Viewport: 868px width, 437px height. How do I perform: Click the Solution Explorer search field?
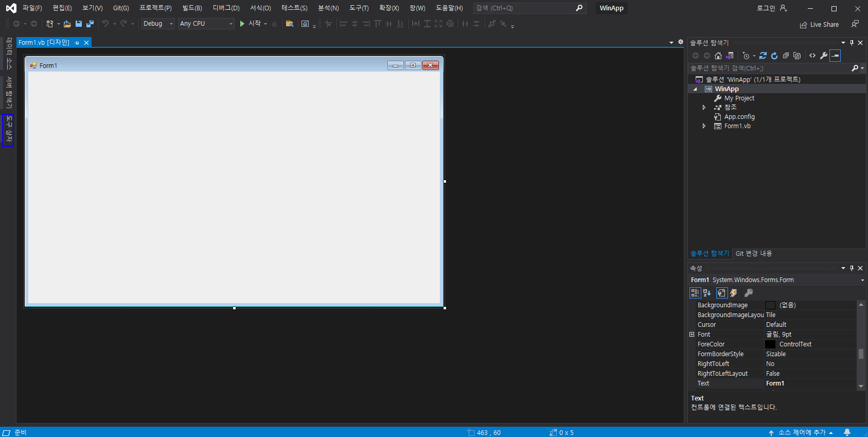click(769, 68)
